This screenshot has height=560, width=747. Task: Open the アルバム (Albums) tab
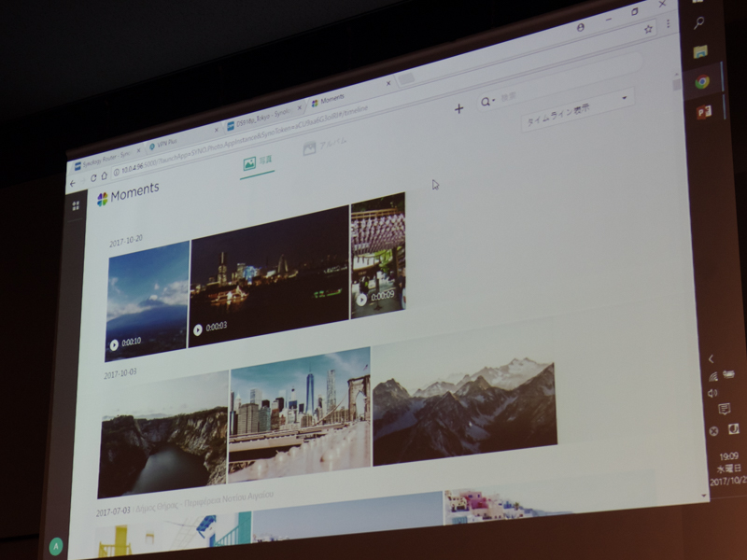pyautogui.click(x=325, y=146)
